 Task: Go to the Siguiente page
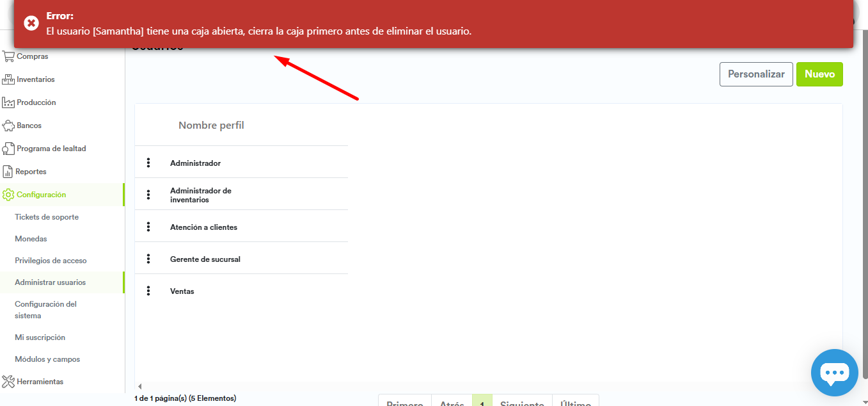click(521, 402)
